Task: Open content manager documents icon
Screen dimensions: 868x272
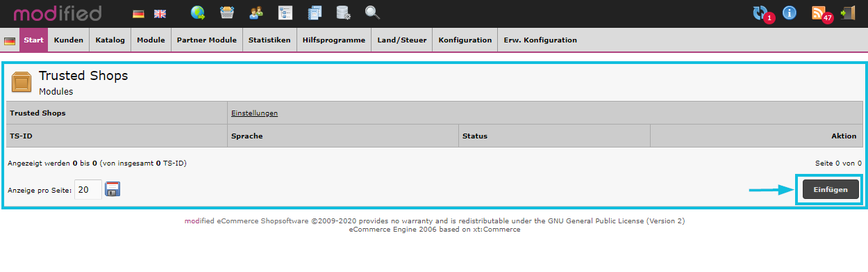Action: [315, 13]
